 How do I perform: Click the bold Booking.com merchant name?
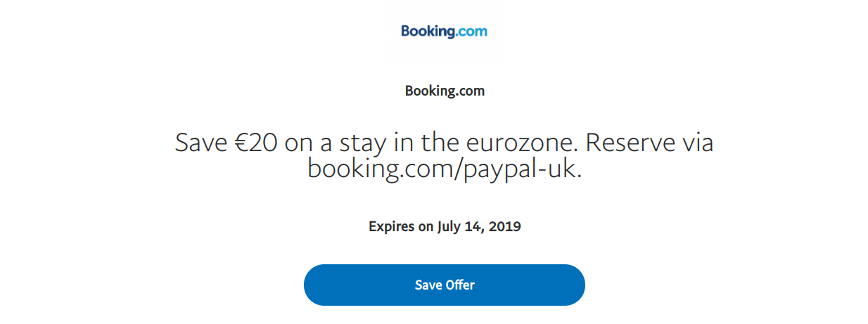(x=445, y=91)
